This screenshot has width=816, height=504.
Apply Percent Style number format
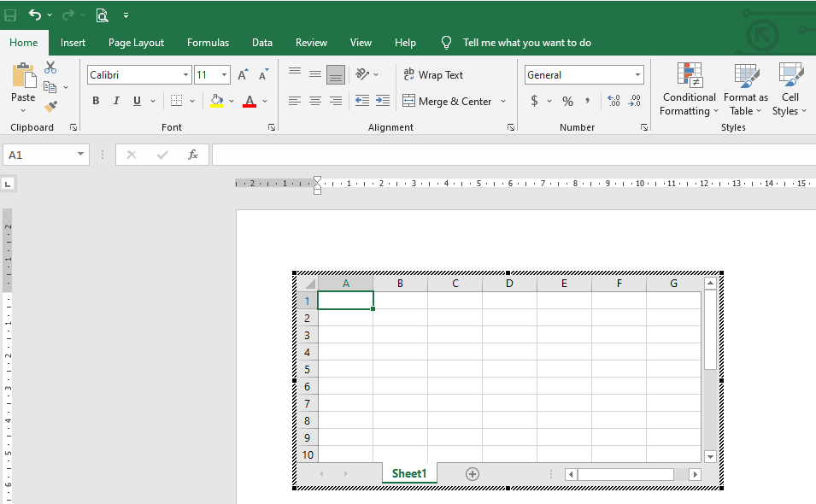(567, 101)
